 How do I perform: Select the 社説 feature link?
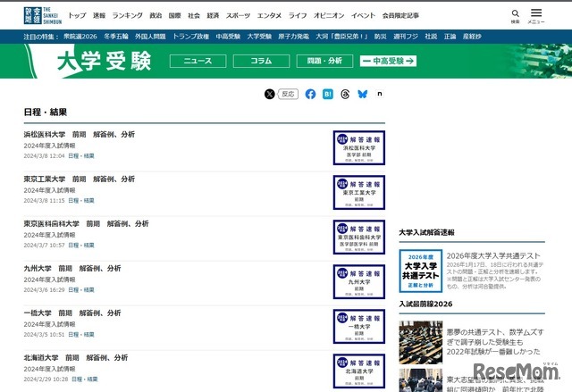pos(431,37)
